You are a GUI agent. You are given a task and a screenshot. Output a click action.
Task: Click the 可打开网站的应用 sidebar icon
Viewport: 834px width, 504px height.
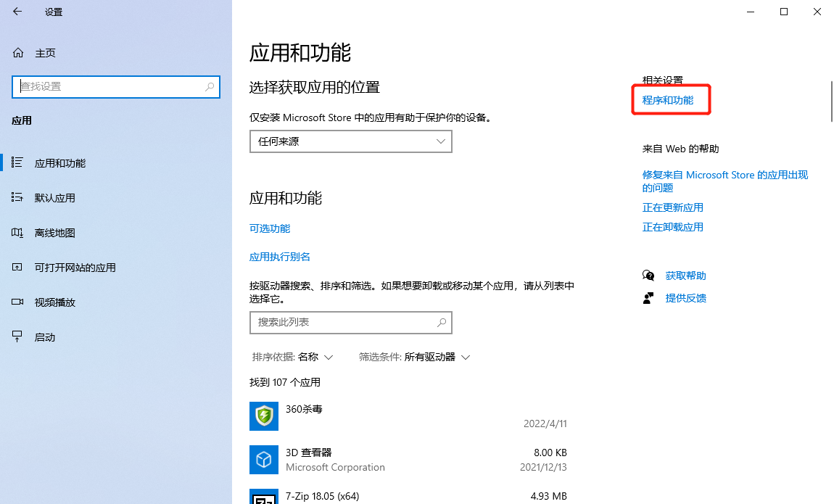pos(17,268)
